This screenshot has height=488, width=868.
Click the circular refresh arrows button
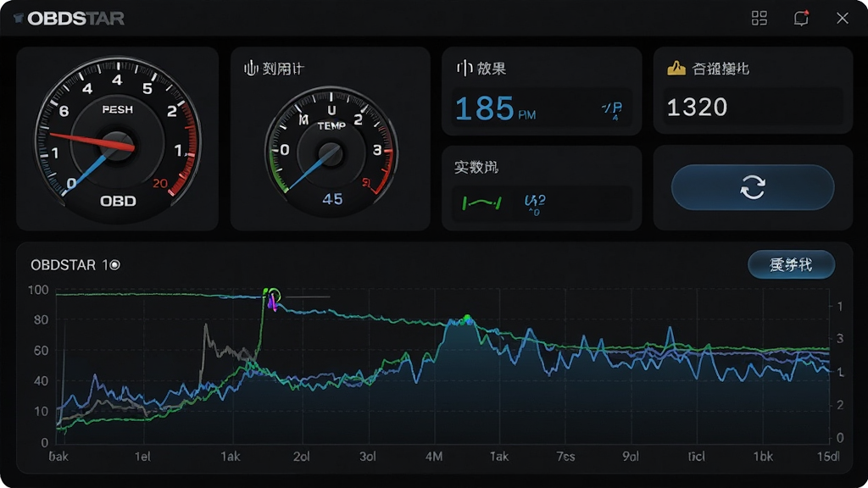click(753, 187)
